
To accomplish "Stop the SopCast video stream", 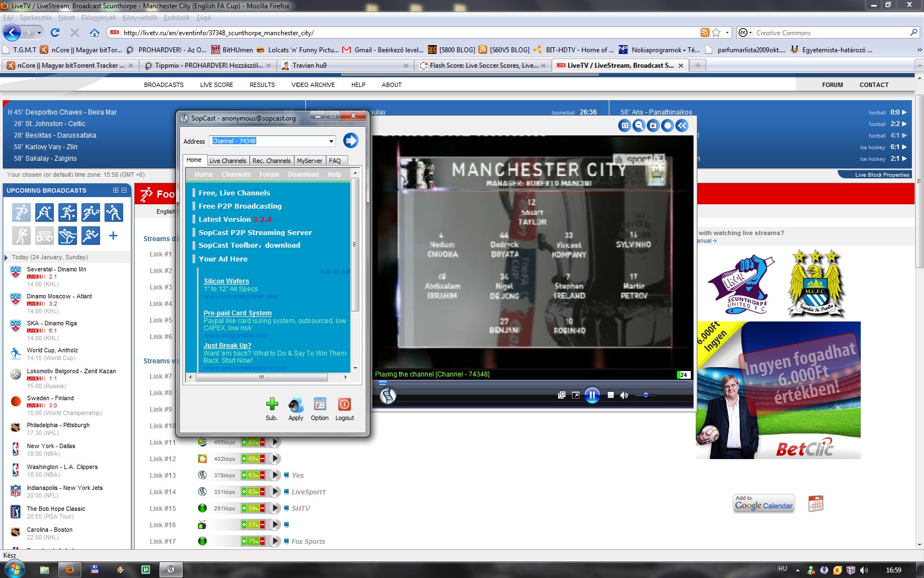I will [610, 395].
